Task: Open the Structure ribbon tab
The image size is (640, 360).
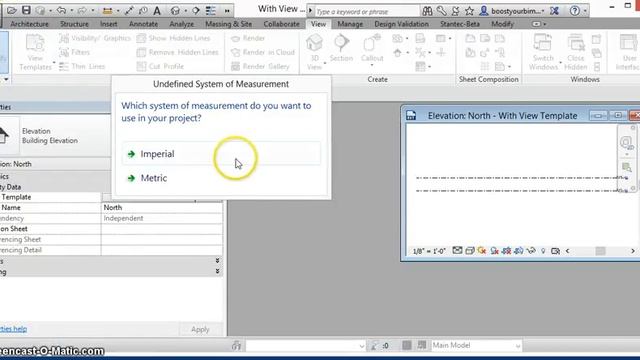Action: [74, 24]
